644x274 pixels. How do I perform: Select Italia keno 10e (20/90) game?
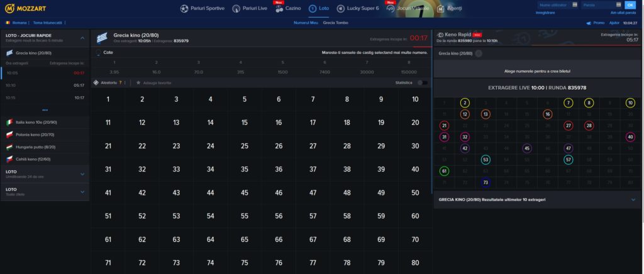click(x=45, y=123)
